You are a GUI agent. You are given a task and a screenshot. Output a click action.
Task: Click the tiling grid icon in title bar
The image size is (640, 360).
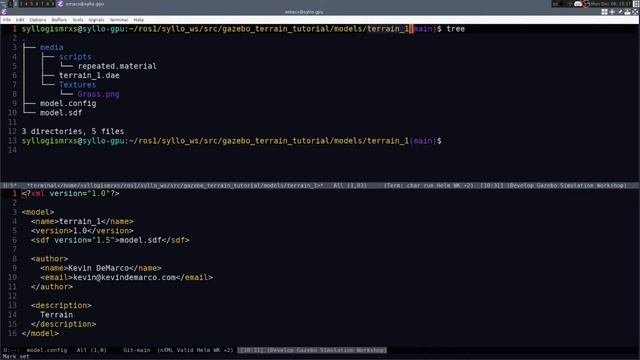coord(604,12)
